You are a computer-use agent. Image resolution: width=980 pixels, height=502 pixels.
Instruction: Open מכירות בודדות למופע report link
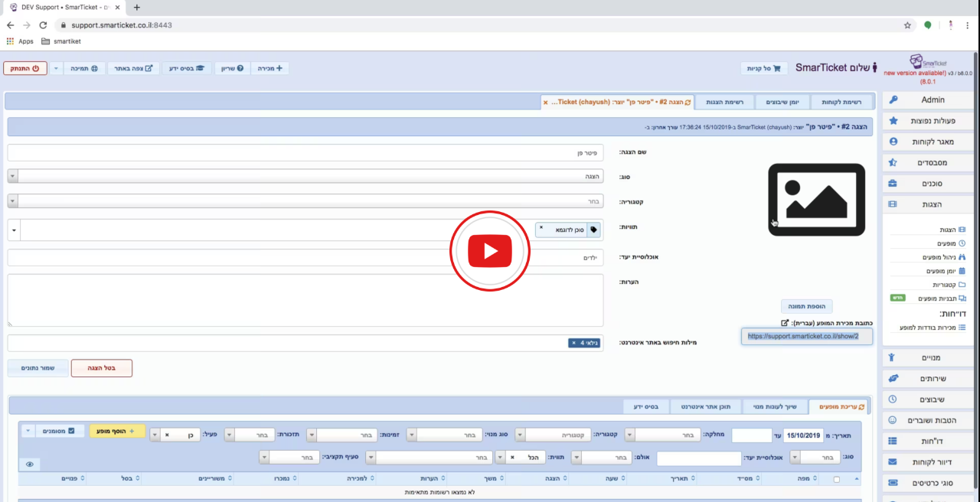click(928, 328)
